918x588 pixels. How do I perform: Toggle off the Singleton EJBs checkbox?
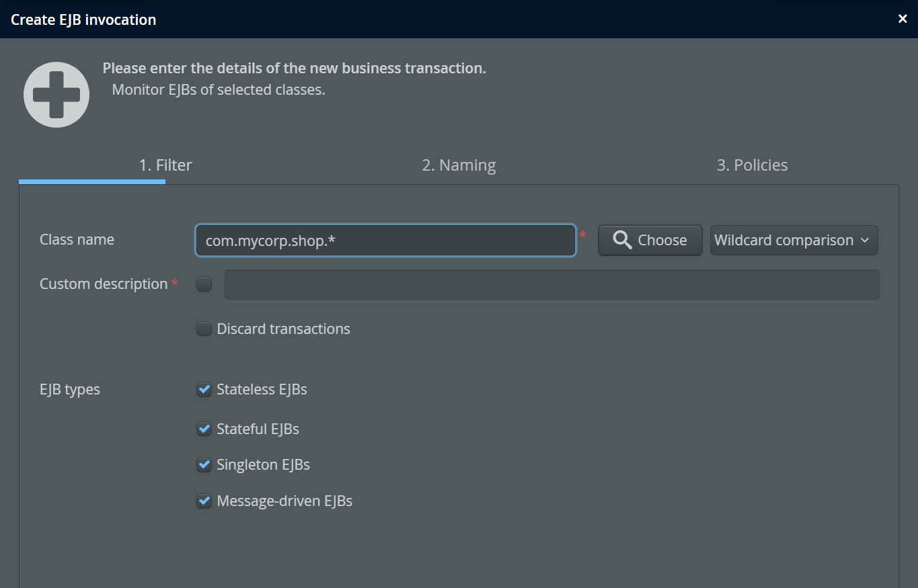pyautogui.click(x=204, y=464)
